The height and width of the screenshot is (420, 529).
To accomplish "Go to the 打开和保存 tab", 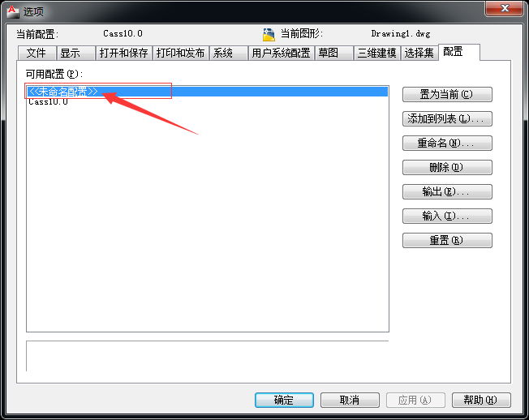I will click(124, 53).
